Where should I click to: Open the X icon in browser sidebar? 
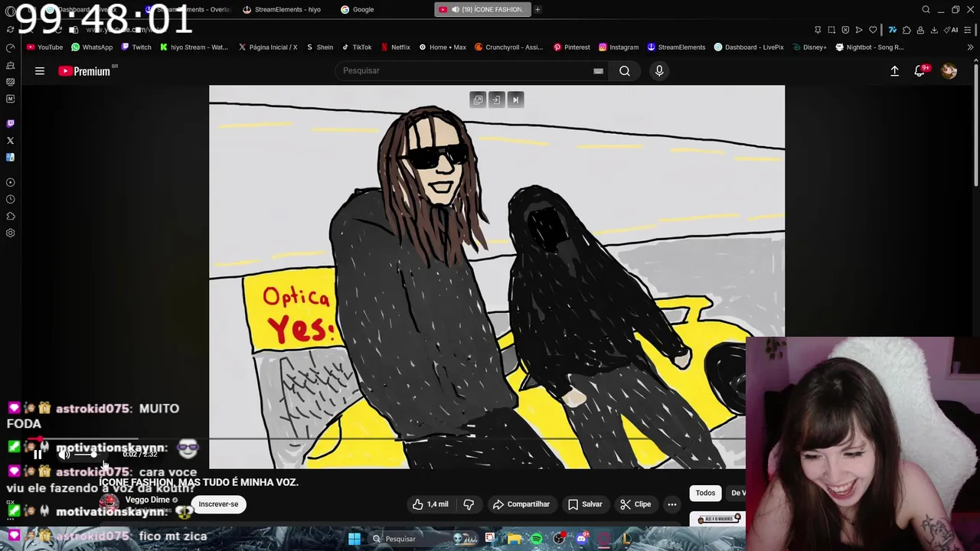point(10,141)
